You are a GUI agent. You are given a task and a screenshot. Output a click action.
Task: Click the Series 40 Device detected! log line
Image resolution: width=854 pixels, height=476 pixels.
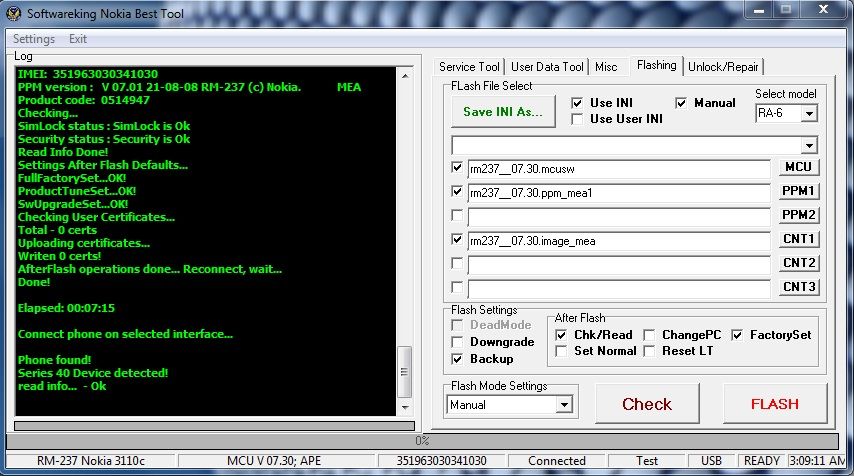93,373
